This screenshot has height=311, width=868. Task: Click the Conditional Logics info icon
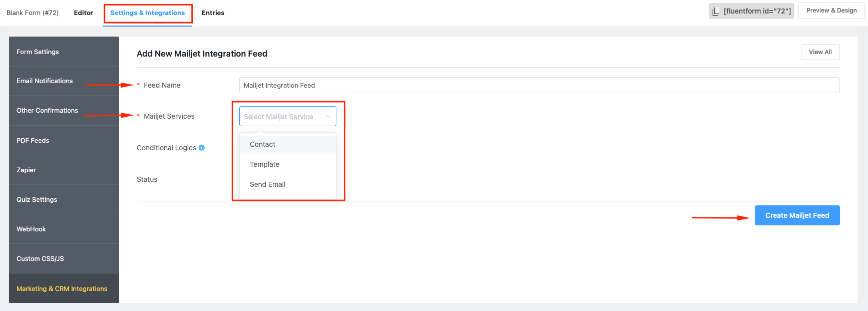tap(202, 148)
